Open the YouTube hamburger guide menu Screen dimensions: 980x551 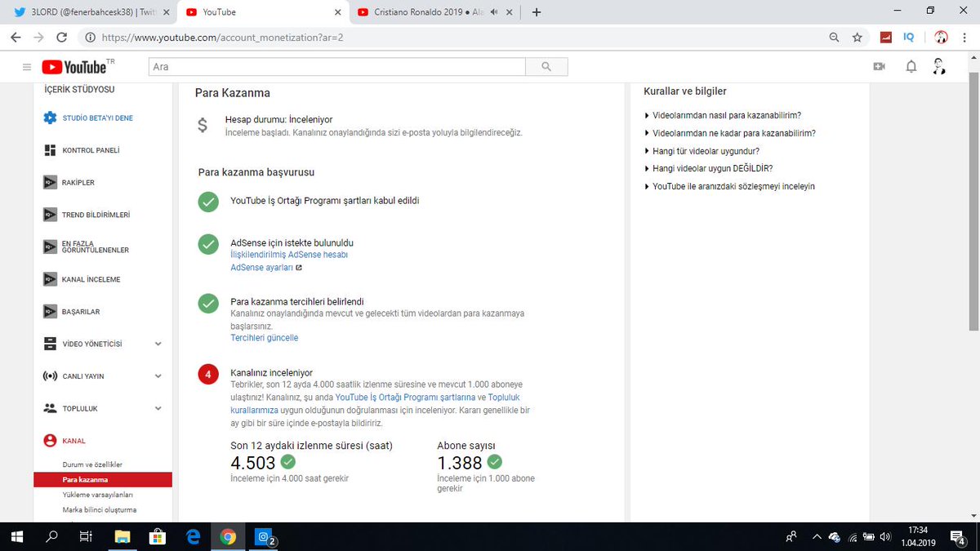27,67
